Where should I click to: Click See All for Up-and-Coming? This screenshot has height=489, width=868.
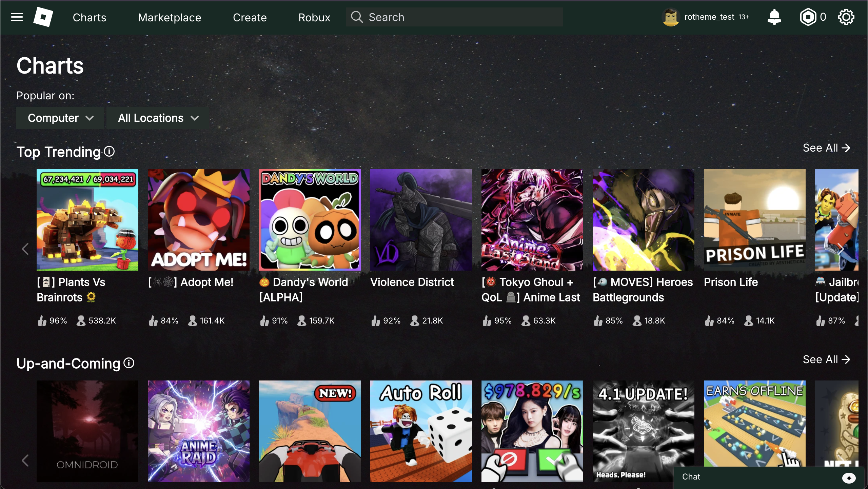[x=826, y=359]
